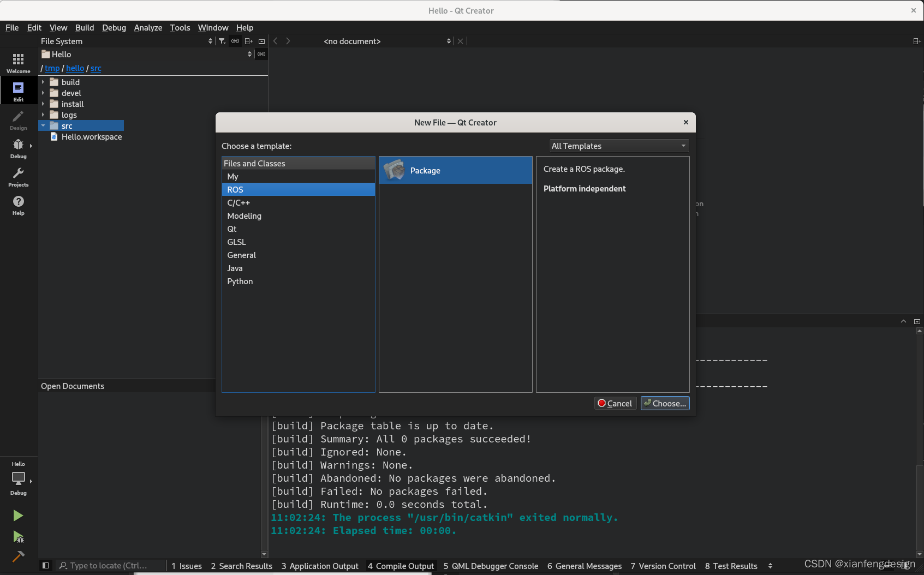Open the Issues output tab
The image size is (924, 575).
point(187,566)
